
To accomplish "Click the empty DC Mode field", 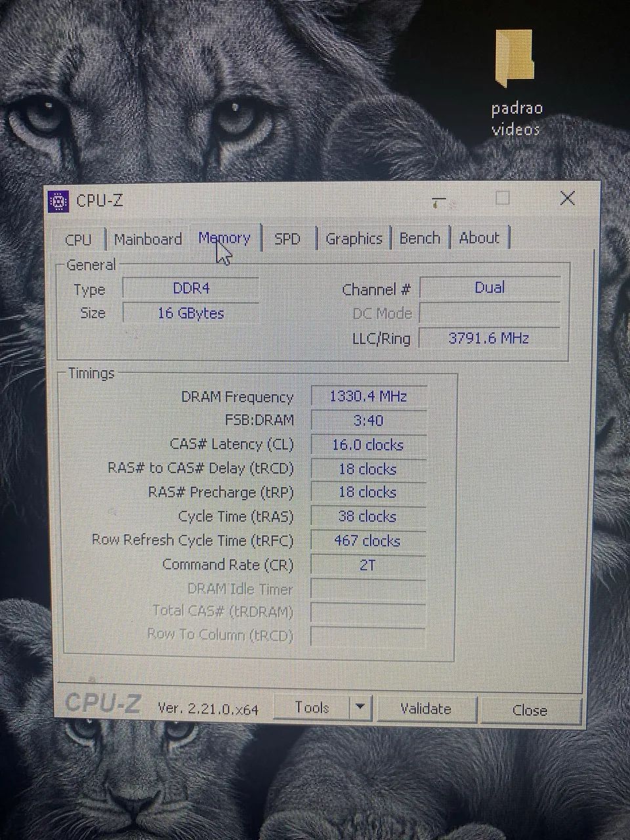I will [x=490, y=313].
